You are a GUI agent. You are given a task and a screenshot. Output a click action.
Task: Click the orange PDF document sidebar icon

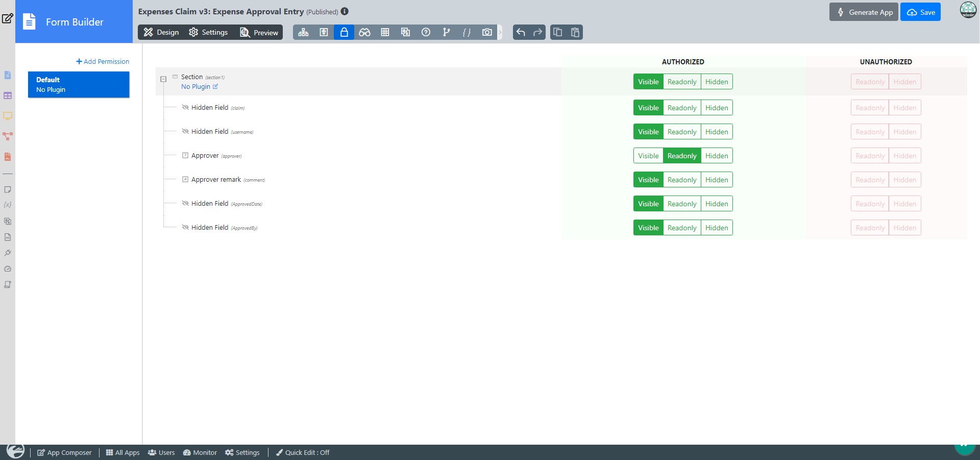tap(8, 157)
